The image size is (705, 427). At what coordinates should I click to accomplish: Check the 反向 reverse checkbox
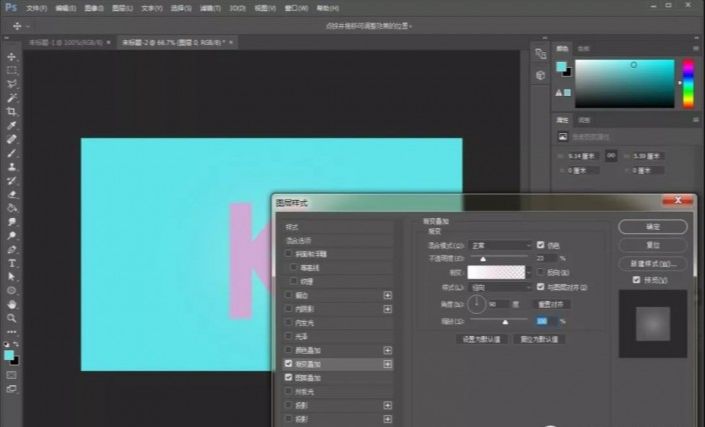tap(540, 272)
